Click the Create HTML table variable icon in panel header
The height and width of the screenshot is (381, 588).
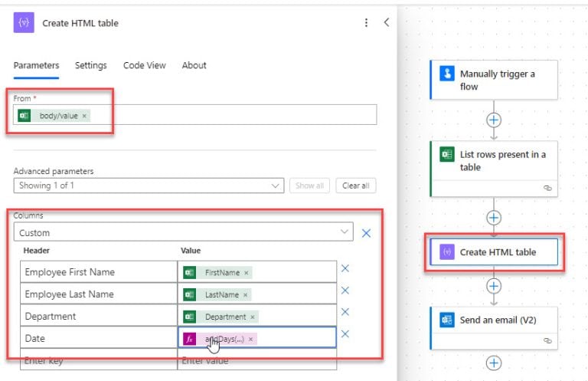[24, 22]
